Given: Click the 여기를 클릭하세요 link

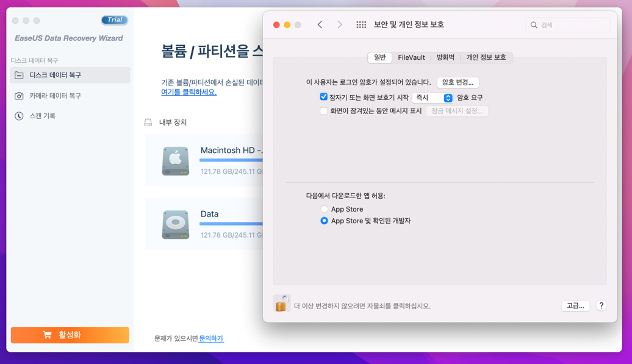Looking at the screenshot, I should tap(189, 92).
